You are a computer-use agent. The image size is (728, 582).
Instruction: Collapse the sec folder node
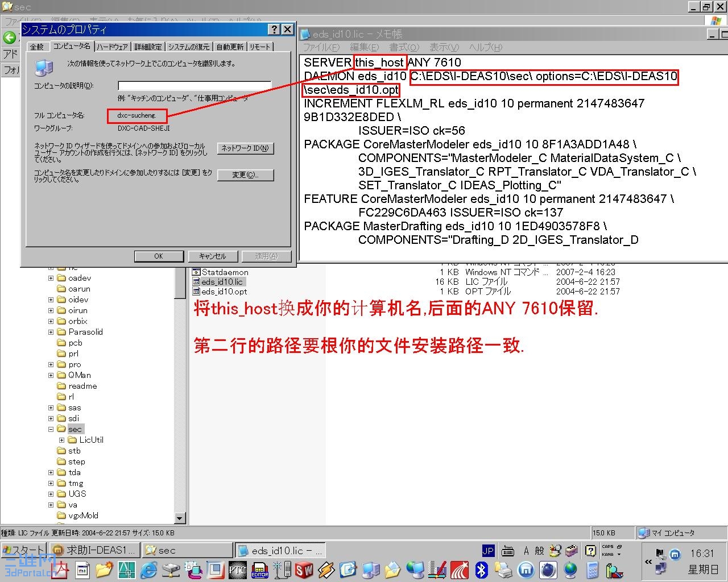pyautogui.click(x=51, y=430)
